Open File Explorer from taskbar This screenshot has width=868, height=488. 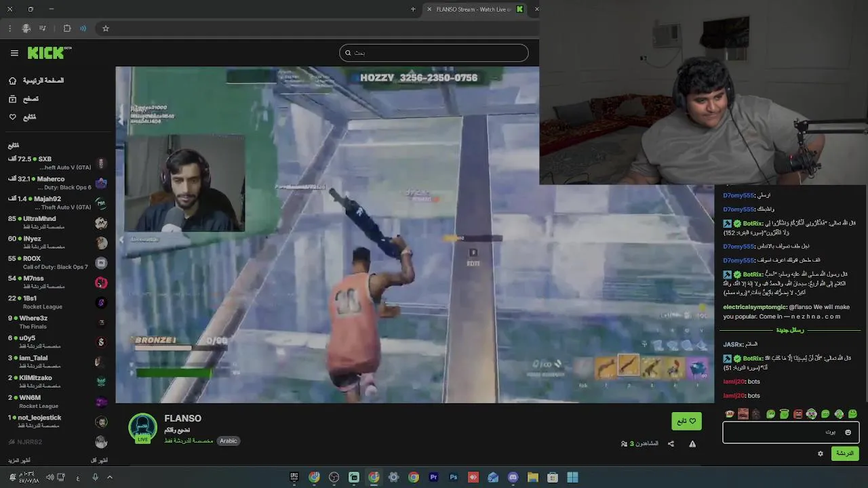532,477
